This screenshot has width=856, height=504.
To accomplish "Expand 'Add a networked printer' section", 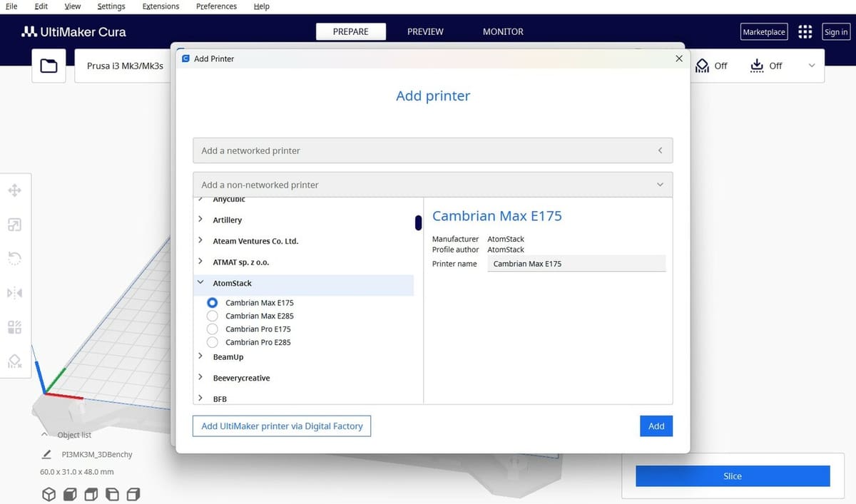I will point(432,150).
